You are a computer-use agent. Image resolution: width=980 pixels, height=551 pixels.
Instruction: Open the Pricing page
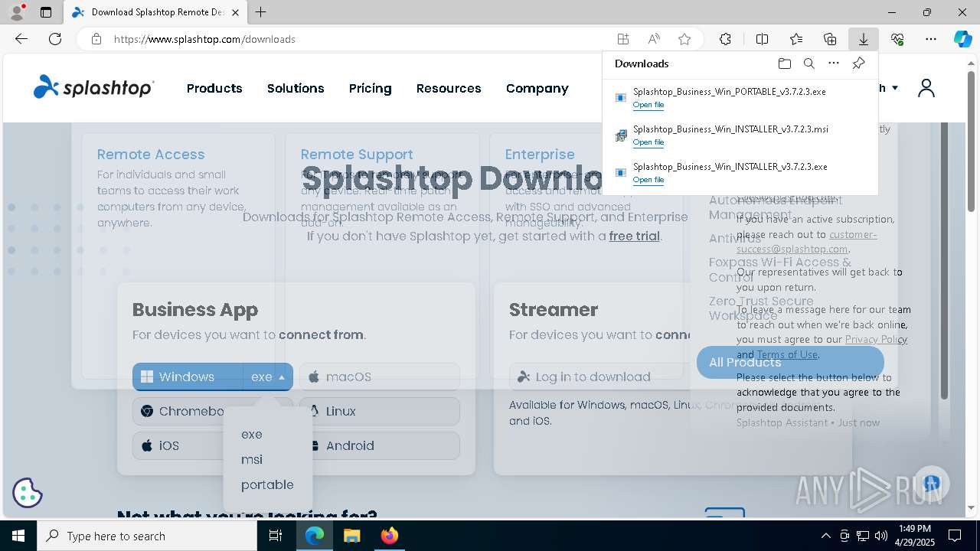click(x=370, y=88)
